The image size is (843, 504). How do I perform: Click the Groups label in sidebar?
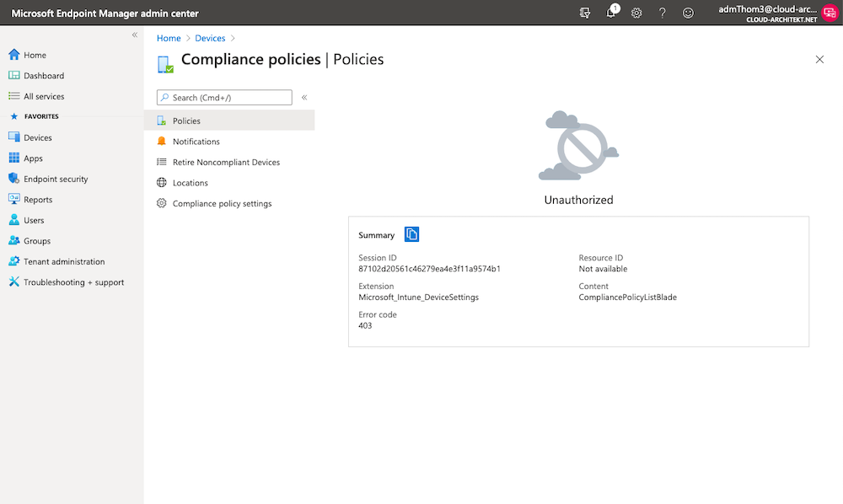(x=37, y=241)
